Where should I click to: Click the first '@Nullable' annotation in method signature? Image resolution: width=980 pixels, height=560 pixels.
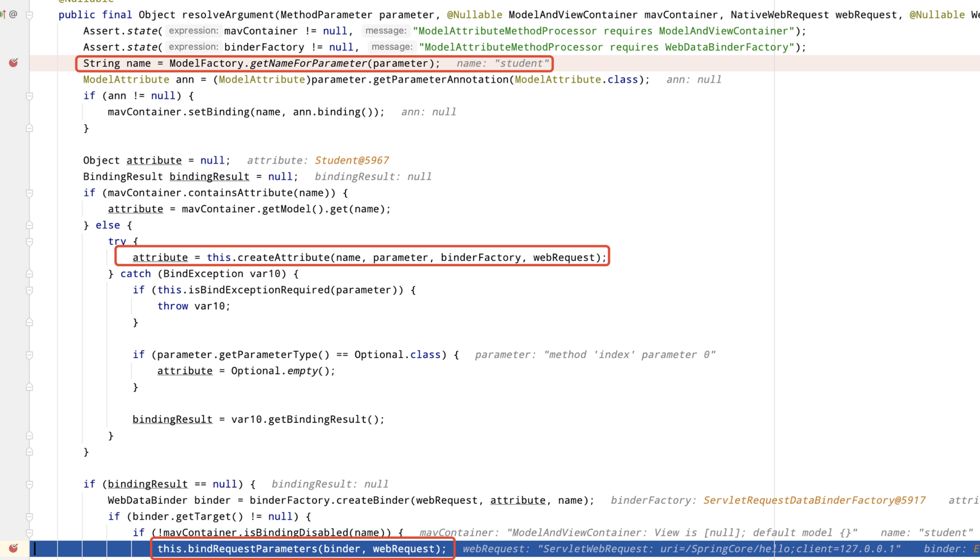tap(474, 15)
